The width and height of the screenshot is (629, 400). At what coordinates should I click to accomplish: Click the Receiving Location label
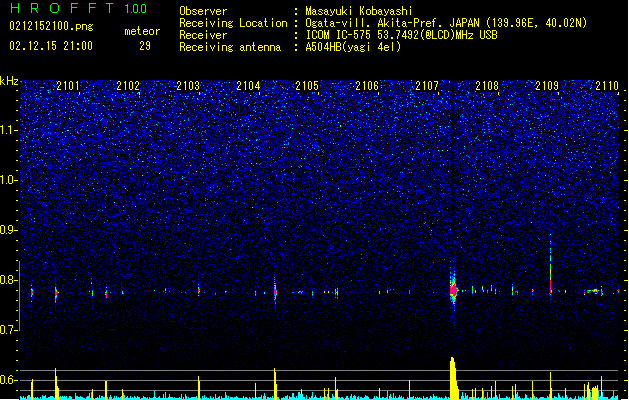[x=233, y=23]
